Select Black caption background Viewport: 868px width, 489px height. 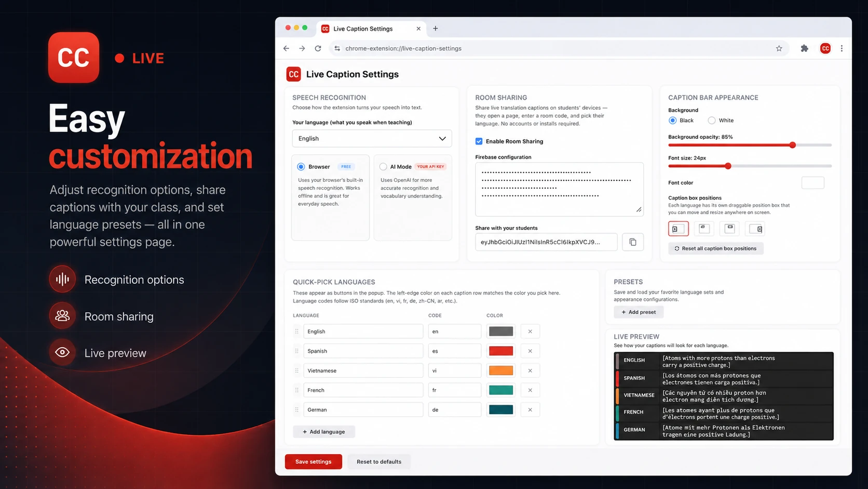pyautogui.click(x=672, y=121)
